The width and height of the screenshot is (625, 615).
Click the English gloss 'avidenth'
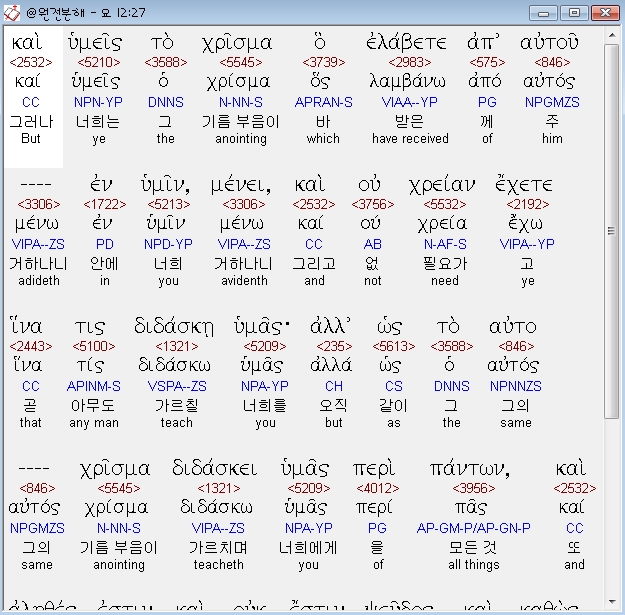pyautogui.click(x=244, y=281)
